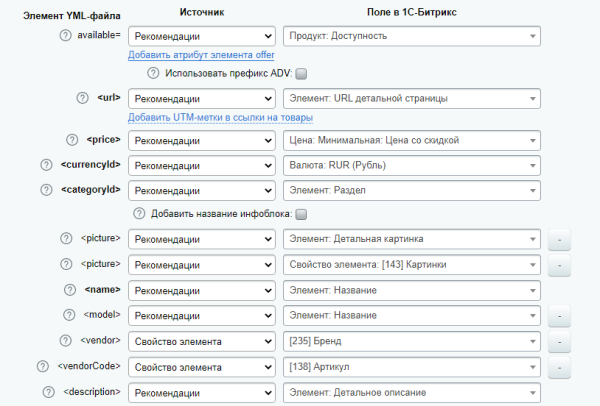Help icon of <picture> row with Детальная картинка
The width and height of the screenshot is (600, 406).
click(x=66, y=238)
